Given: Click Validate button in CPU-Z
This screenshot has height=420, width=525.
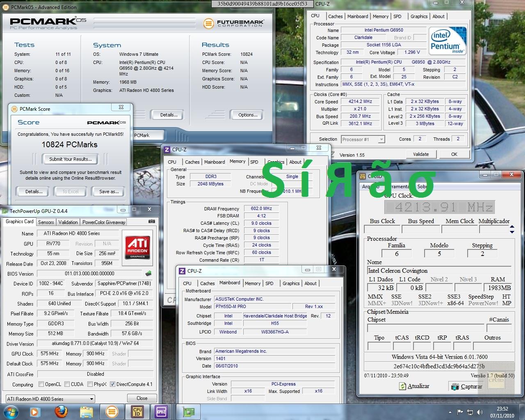Looking at the screenshot, I should pyautogui.click(x=421, y=154).
